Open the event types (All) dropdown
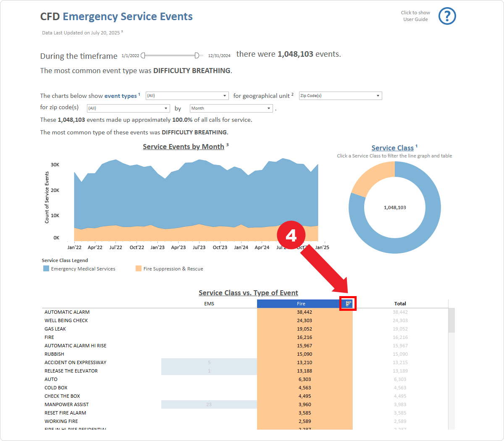504x441 pixels. [187, 95]
